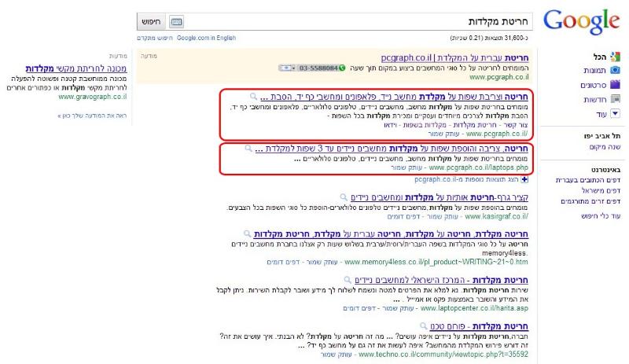629x364 pixels.
Task: Click preview magnifier for חריטה וצריבת שפות result
Action: point(253,97)
